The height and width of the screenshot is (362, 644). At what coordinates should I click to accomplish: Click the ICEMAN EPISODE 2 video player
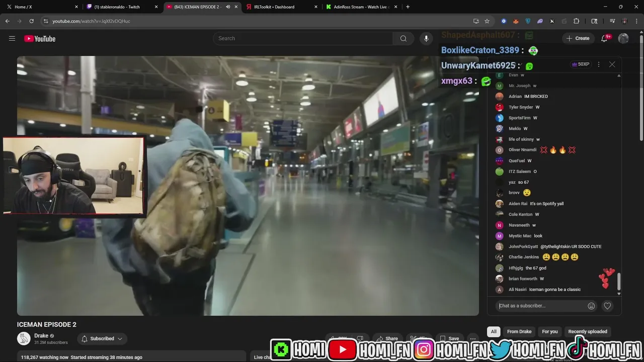[x=248, y=186]
